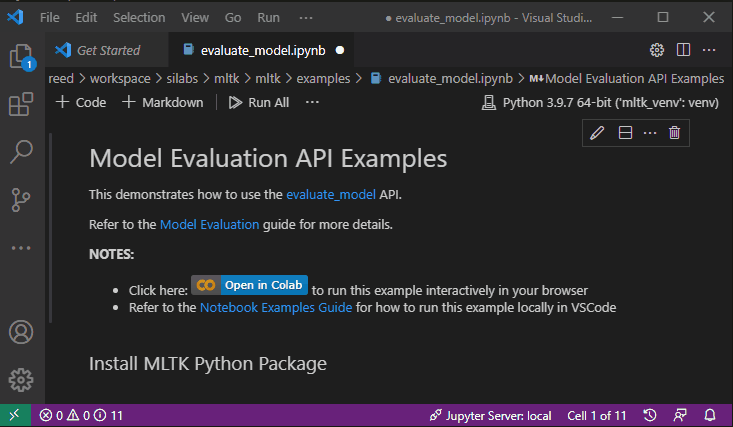Open the feedback icon in status bar

tap(680, 415)
